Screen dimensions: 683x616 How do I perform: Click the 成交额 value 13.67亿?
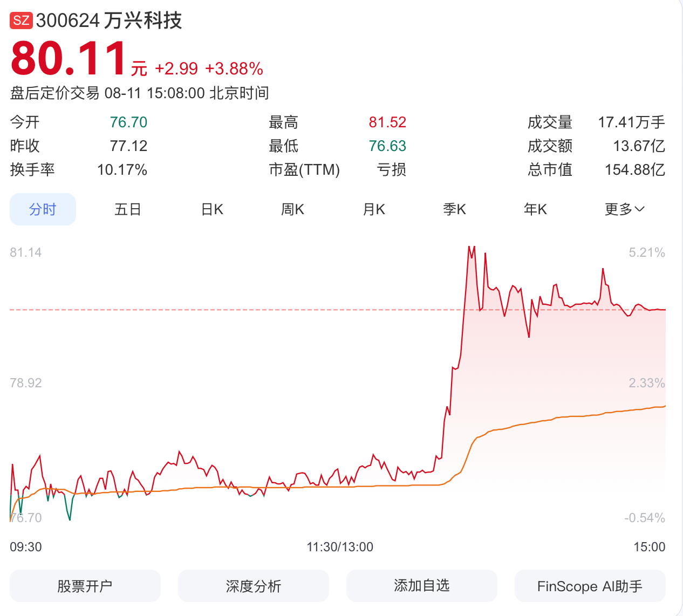click(639, 146)
